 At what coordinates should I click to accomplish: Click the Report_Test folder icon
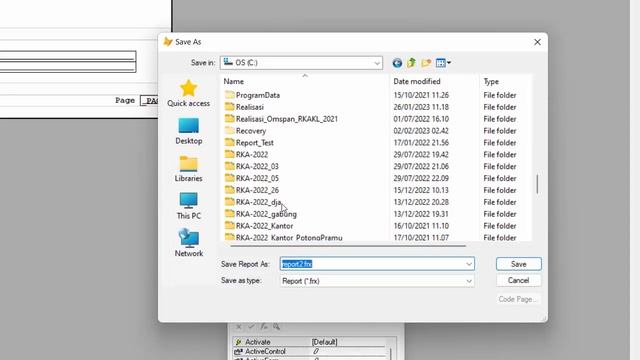[229, 142]
